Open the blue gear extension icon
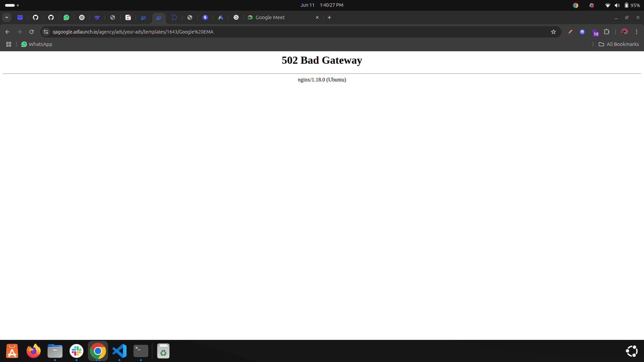The height and width of the screenshot is (362, 644). coord(582,32)
